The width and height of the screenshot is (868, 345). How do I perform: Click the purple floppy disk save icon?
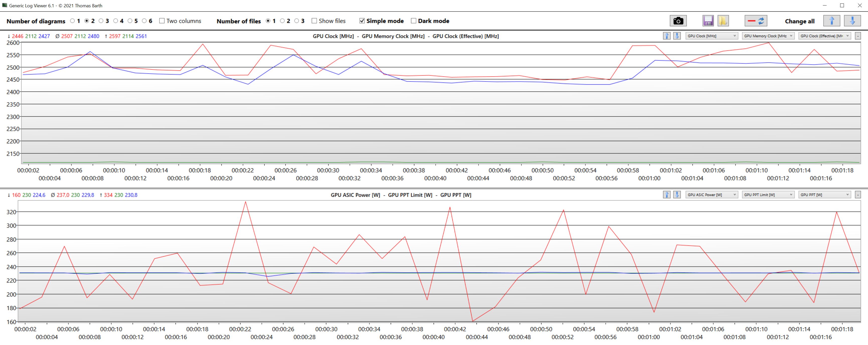(x=708, y=21)
